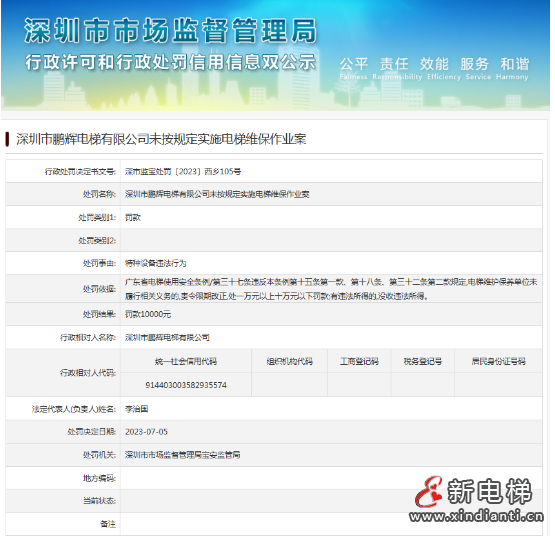Click the 服务 Service slogan in banner
The width and height of the screenshot is (555, 536).
[478, 68]
